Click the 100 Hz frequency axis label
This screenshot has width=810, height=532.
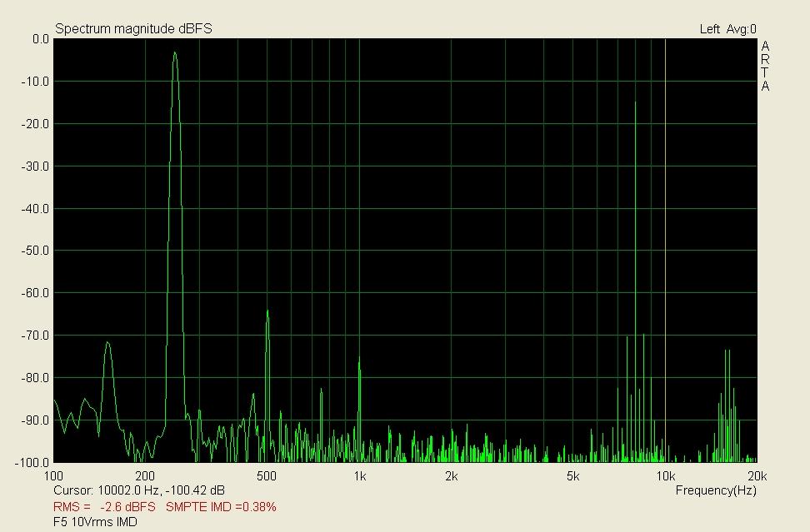pyautogui.click(x=53, y=476)
